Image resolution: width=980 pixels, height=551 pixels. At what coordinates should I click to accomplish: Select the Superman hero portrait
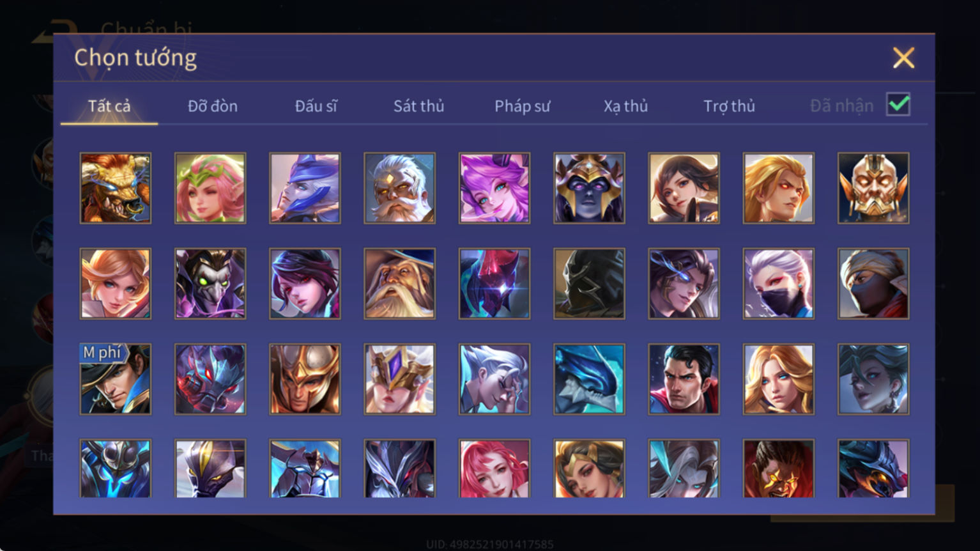(x=684, y=379)
